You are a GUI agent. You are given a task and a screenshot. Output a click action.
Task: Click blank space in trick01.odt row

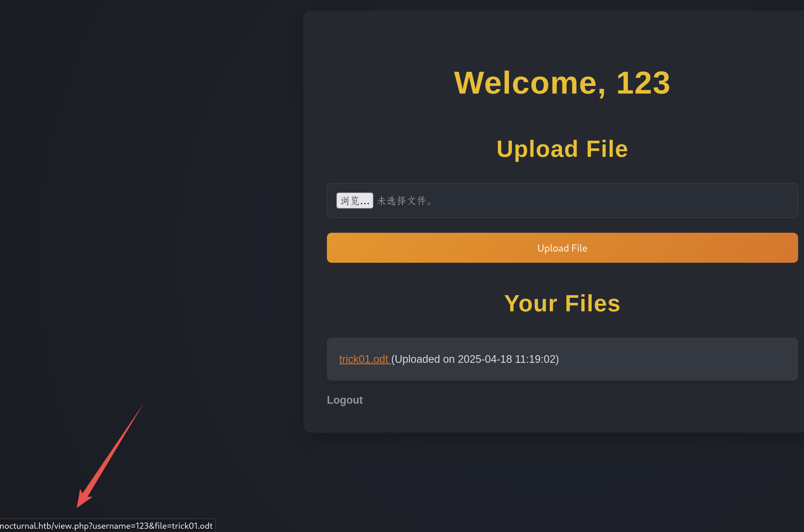[679, 359]
